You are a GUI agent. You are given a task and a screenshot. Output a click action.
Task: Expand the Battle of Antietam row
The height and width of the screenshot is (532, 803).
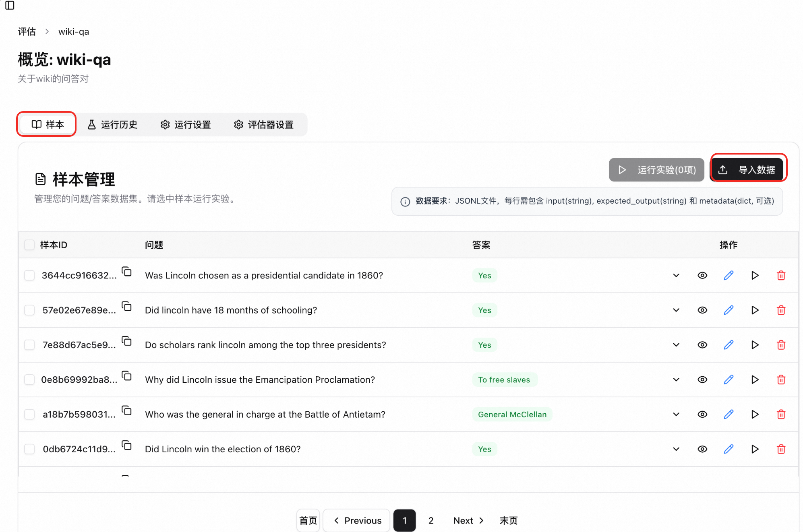(x=676, y=414)
